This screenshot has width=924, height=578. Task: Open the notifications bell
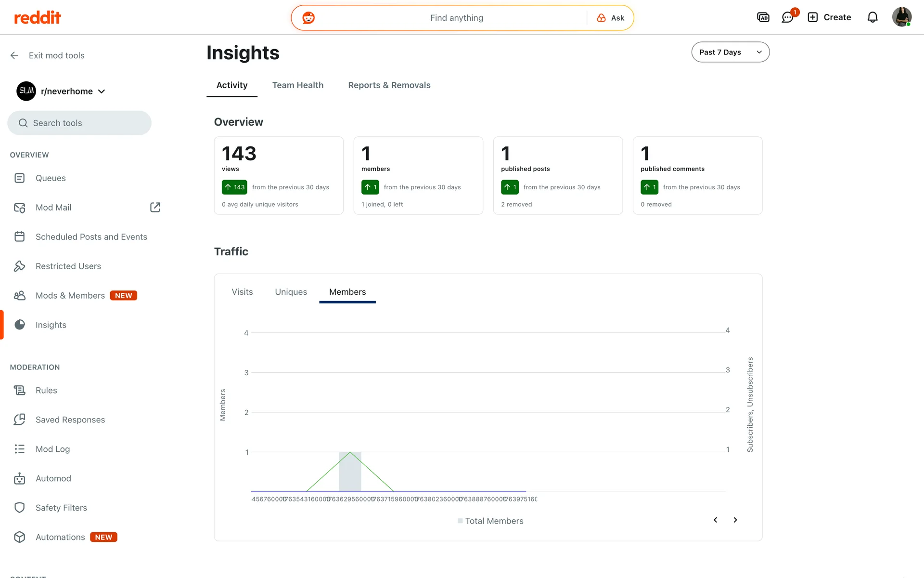(x=872, y=18)
